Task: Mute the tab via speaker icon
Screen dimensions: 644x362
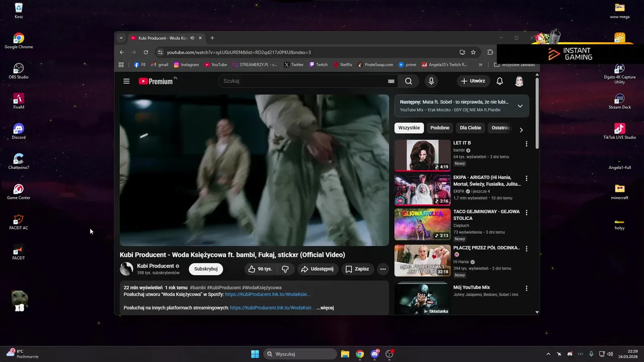Action: (192, 38)
